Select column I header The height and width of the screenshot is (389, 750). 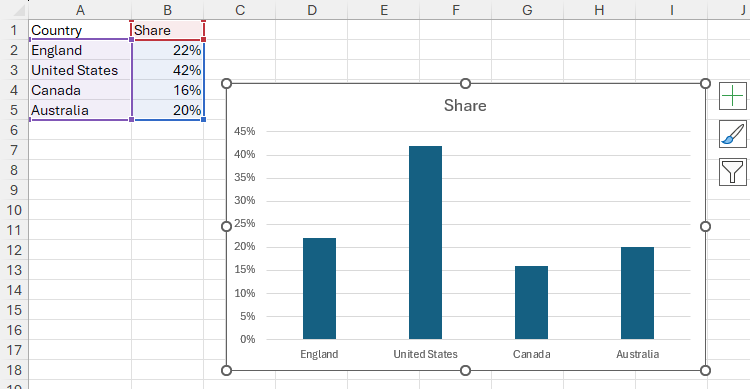(x=672, y=10)
